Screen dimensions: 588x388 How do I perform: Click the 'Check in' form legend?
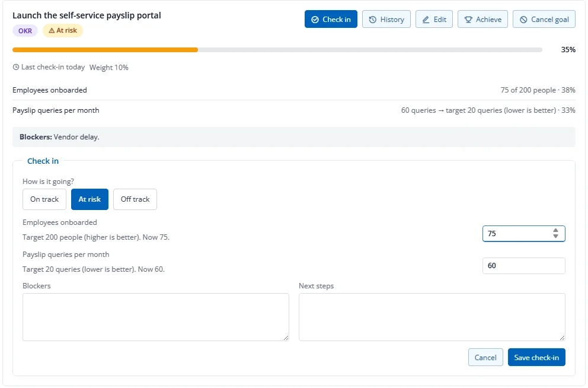[x=43, y=161]
